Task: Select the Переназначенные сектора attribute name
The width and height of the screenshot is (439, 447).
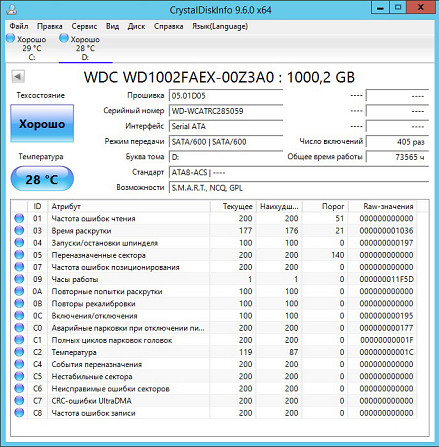Action: (98, 255)
